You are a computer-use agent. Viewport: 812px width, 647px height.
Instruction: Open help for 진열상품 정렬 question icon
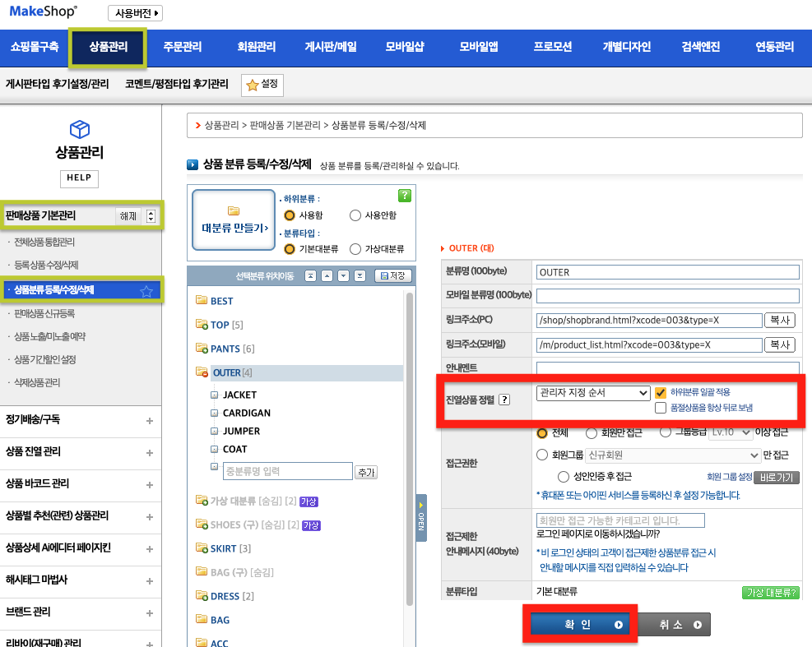tap(504, 400)
